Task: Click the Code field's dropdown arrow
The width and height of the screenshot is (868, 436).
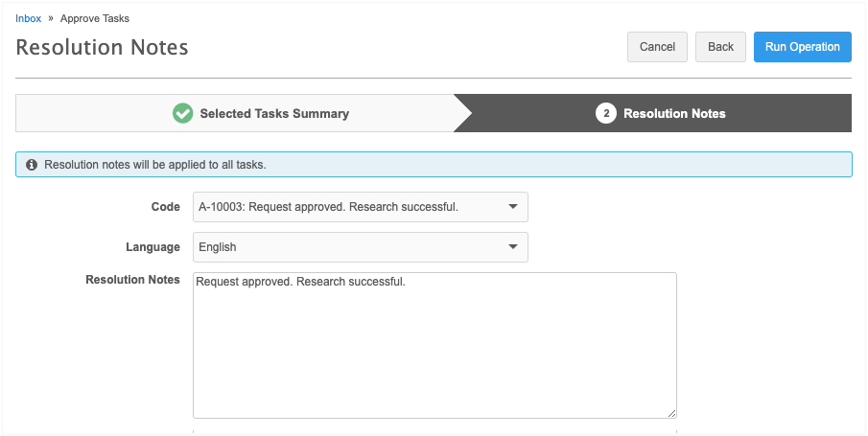Action: (x=512, y=207)
